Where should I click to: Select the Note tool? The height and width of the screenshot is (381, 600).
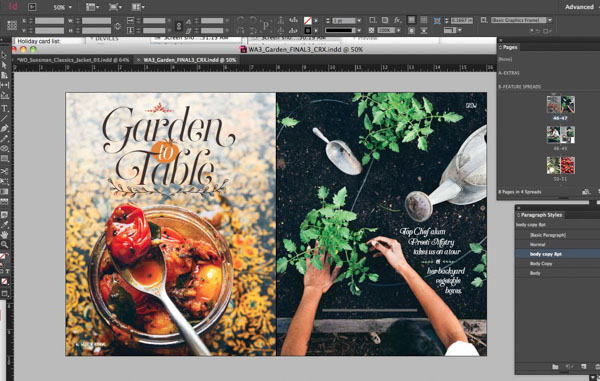4,215
